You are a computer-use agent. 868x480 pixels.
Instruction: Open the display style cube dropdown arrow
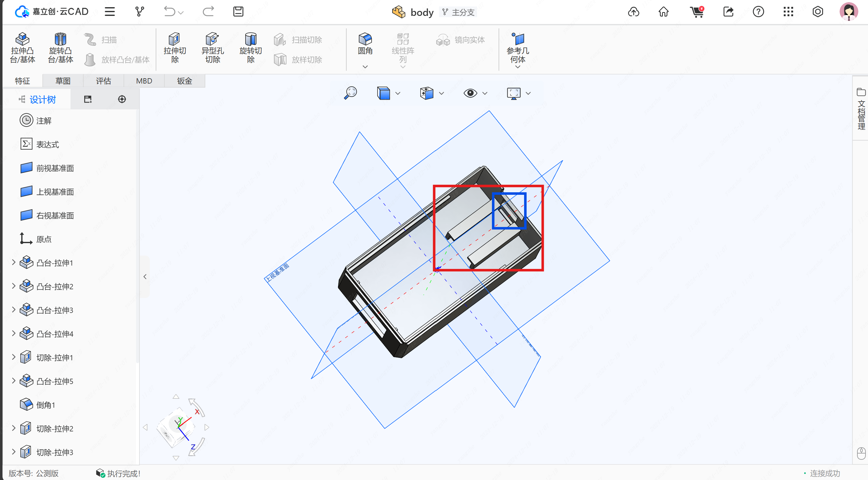[x=397, y=93]
